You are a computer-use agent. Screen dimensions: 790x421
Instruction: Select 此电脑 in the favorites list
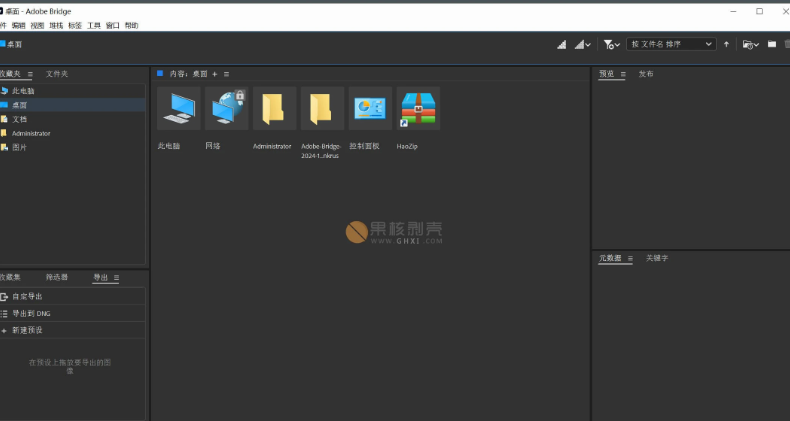click(x=73, y=91)
